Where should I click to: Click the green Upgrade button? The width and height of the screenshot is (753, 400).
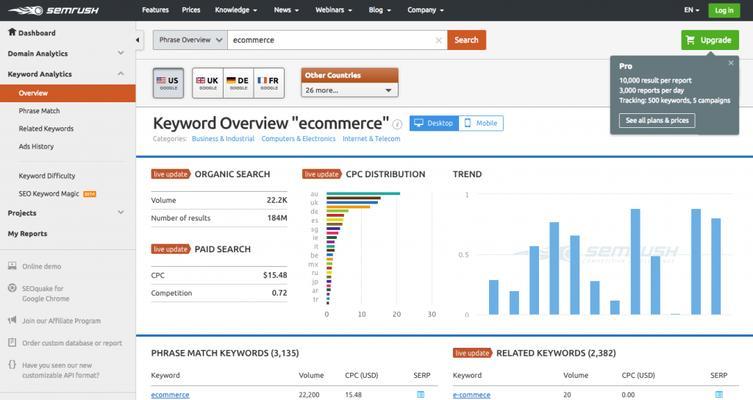pos(709,40)
